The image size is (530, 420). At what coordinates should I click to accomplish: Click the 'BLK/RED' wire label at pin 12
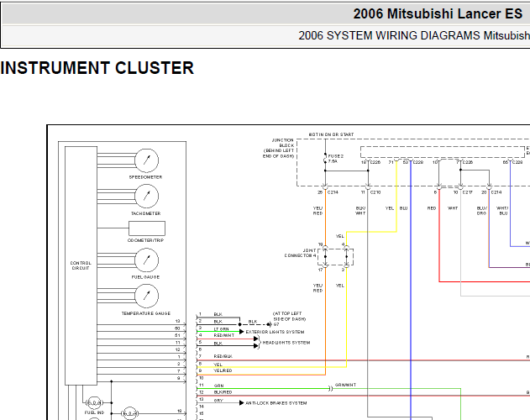tap(223, 392)
